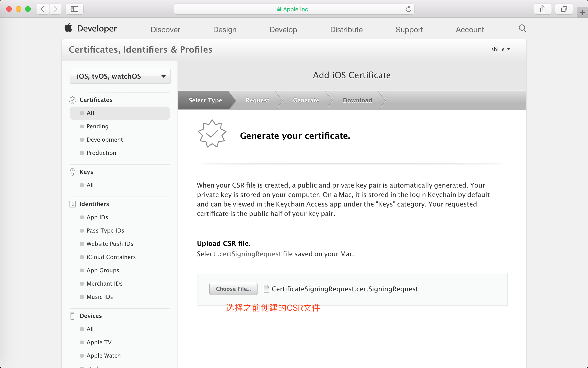Open the Support menu
Screen dimensions: 588x368
pyautogui.click(x=409, y=29)
